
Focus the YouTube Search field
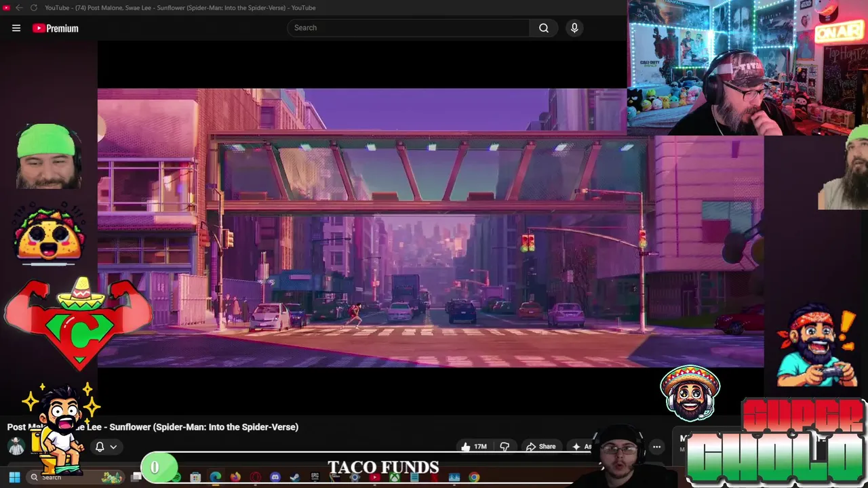point(409,28)
